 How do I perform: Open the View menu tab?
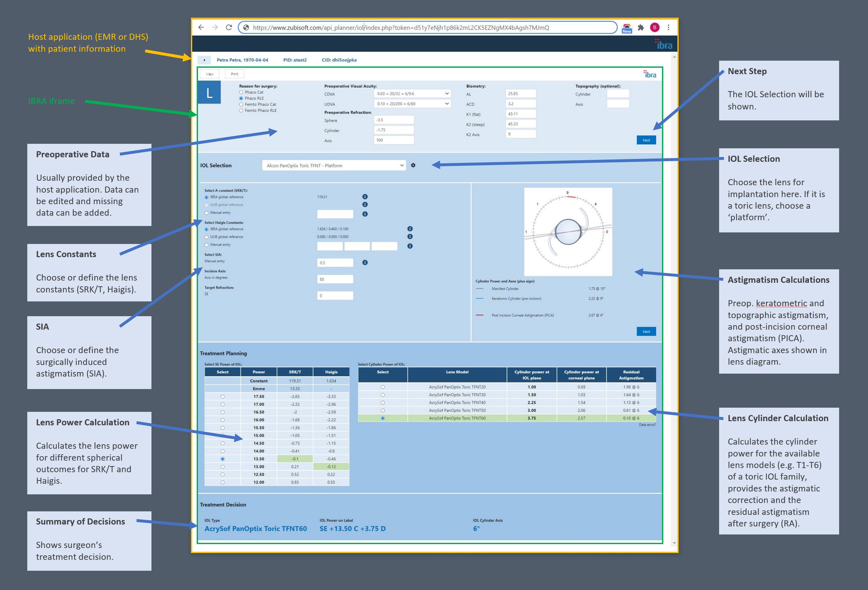coord(210,74)
